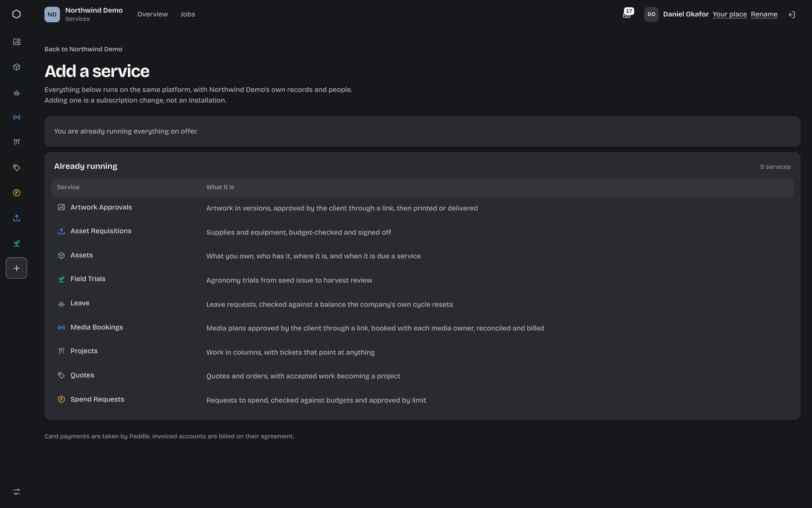Select the Quotes service row
812x508 pixels.
click(x=422, y=376)
